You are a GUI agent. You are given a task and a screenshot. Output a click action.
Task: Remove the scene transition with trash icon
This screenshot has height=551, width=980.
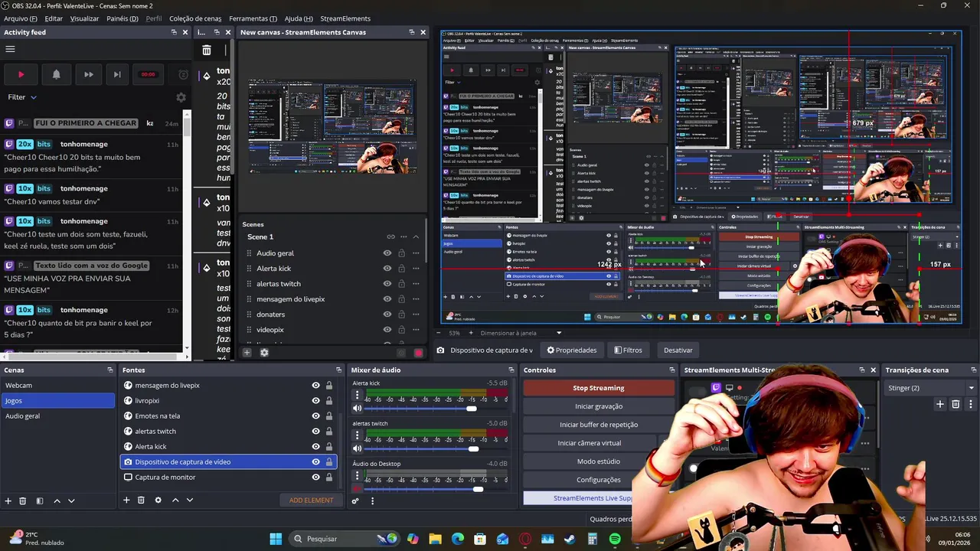pos(955,404)
